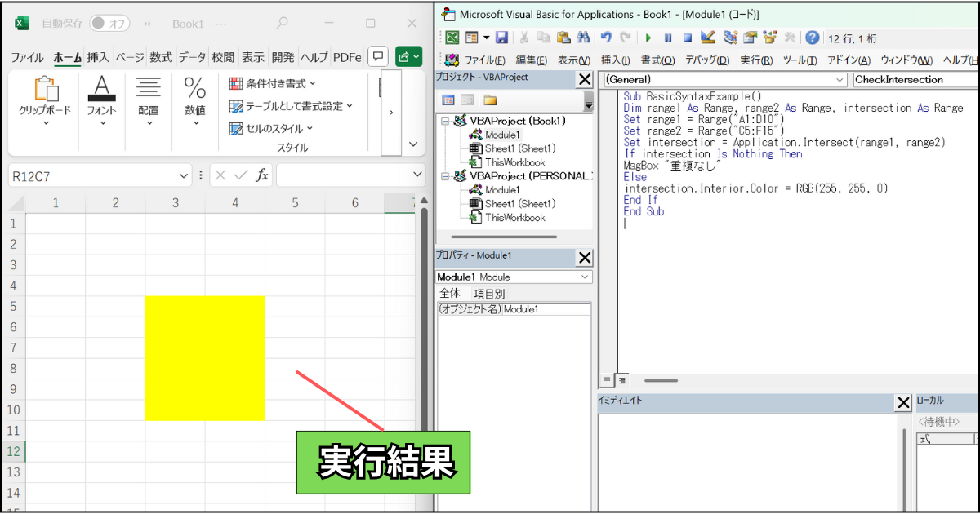Click テーブルとして書式設定 button
This screenshot has height=514, width=980.
click(291, 106)
